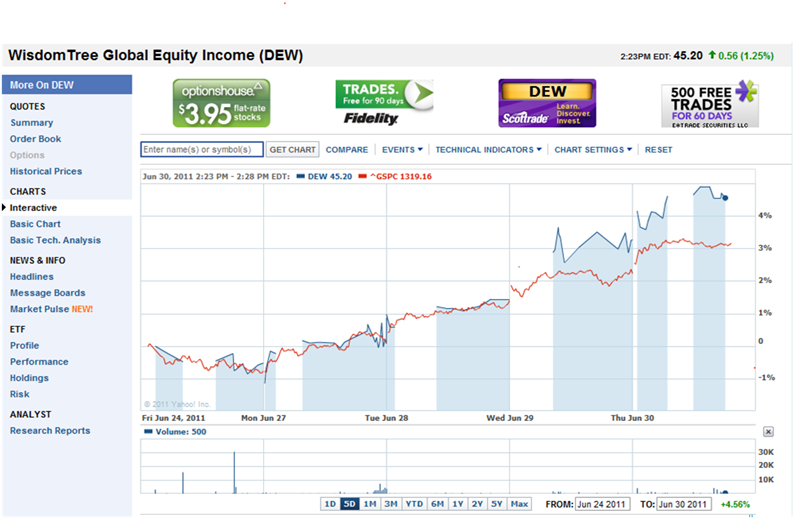Expand the CHART SETTINGS dropdown

[593, 150]
